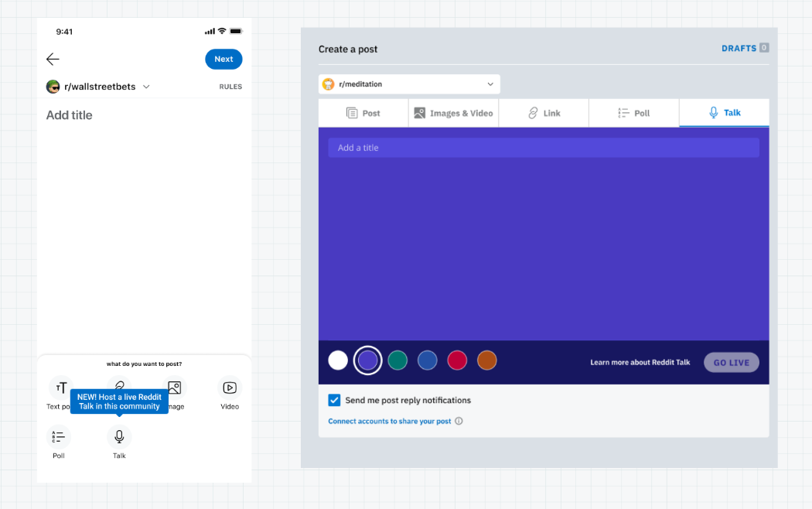The width and height of the screenshot is (812, 509).
Task: Tap the Text post icon
Action: tap(60, 388)
